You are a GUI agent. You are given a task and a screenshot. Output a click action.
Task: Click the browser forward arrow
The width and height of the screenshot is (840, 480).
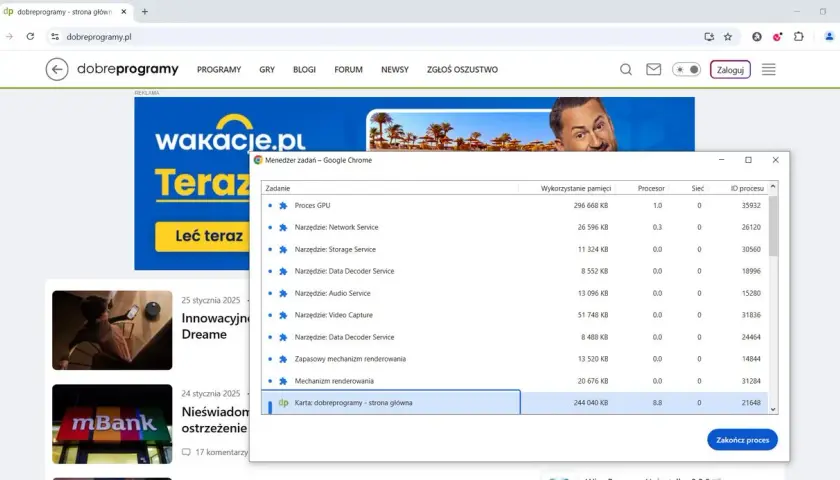click(9, 36)
